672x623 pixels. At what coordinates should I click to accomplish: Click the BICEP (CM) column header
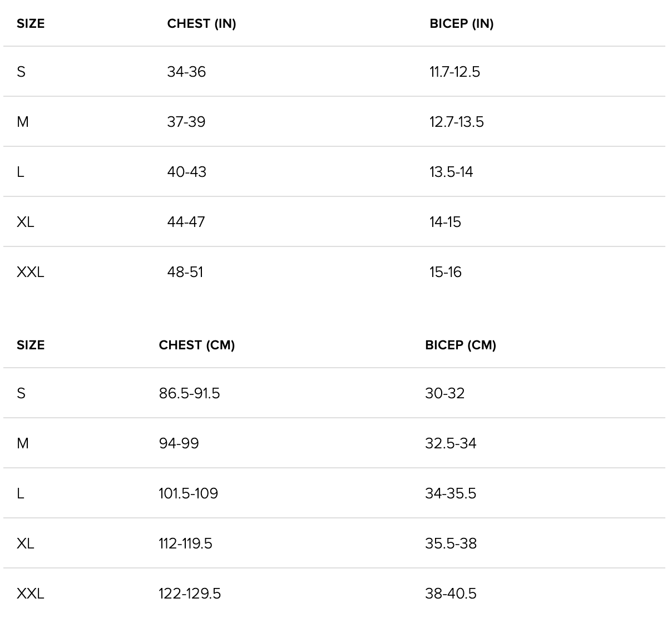(460, 345)
